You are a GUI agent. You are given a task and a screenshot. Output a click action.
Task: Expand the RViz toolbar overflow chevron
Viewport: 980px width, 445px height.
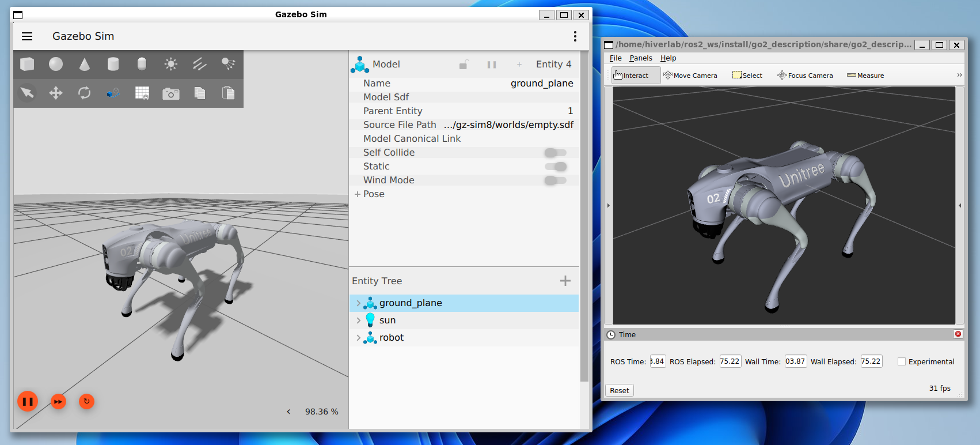point(959,75)
